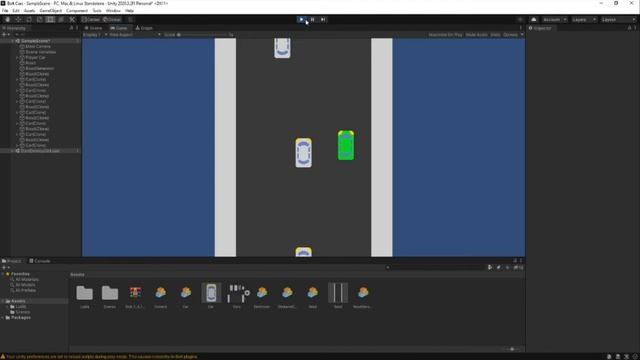Open the Inspector panel options menu
Image resolution: width=640 pixels, height=360 pixels.
[x=635, y=28]
